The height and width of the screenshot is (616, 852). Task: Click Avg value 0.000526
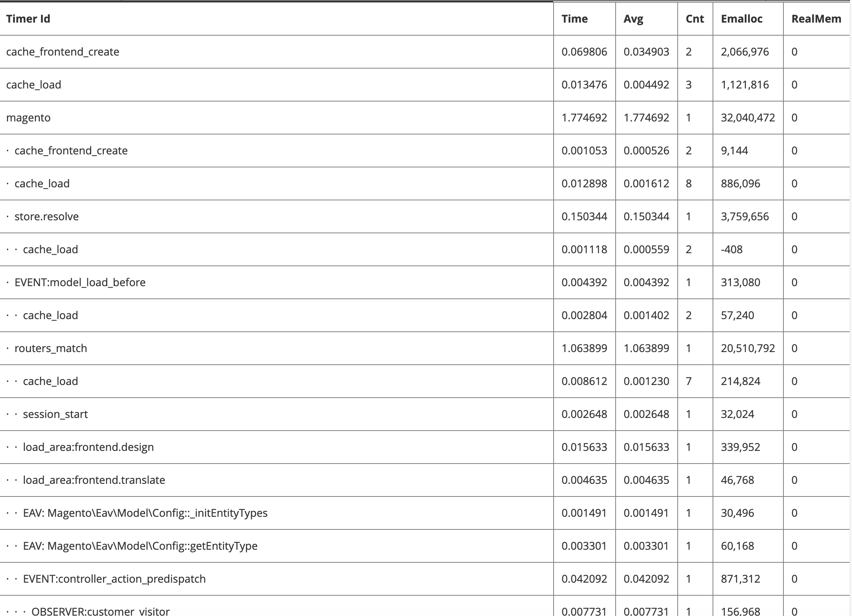(x=646, y=151)
